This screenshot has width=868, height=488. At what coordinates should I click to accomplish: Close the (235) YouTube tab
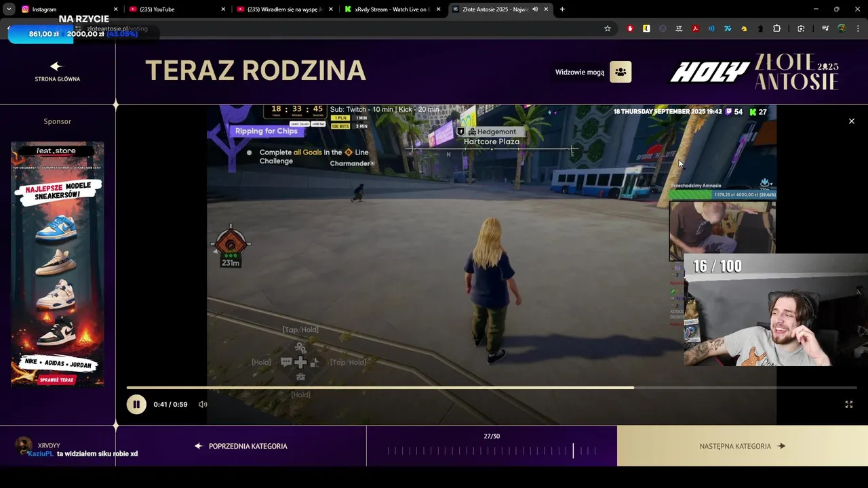223,9
